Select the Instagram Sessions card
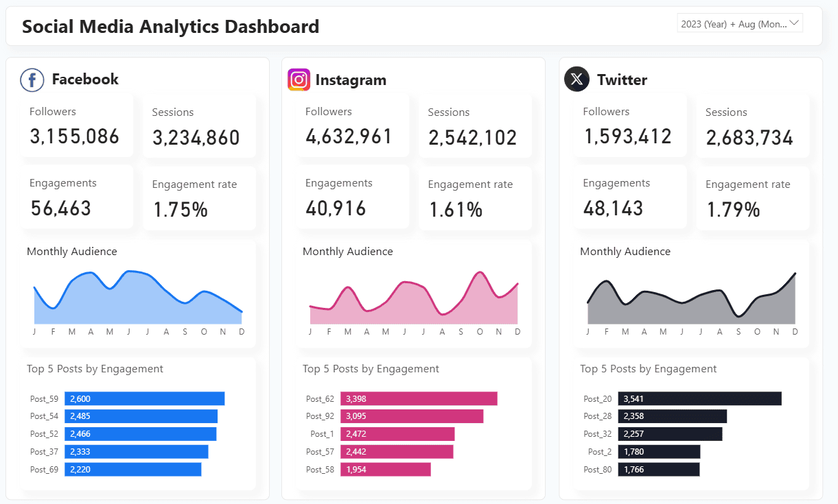 tap(474, 127)
